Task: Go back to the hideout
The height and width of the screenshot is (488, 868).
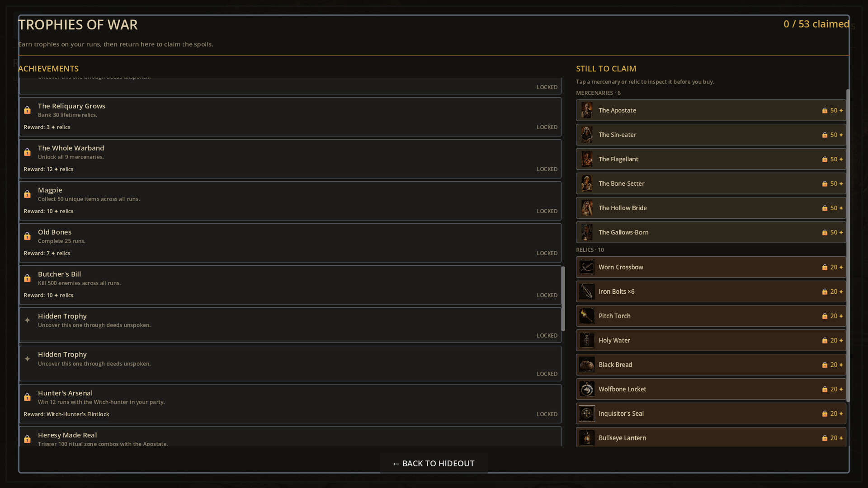Action: click(x=434, y=463)
